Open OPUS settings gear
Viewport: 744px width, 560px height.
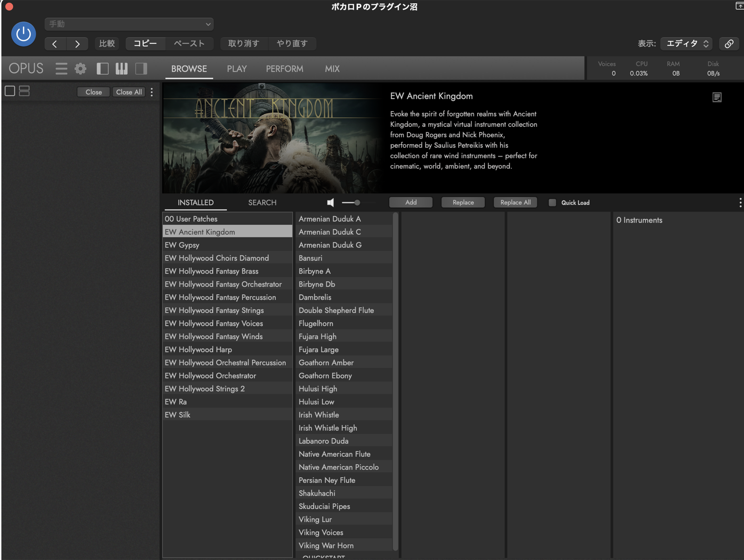click(x=80, y=69)
